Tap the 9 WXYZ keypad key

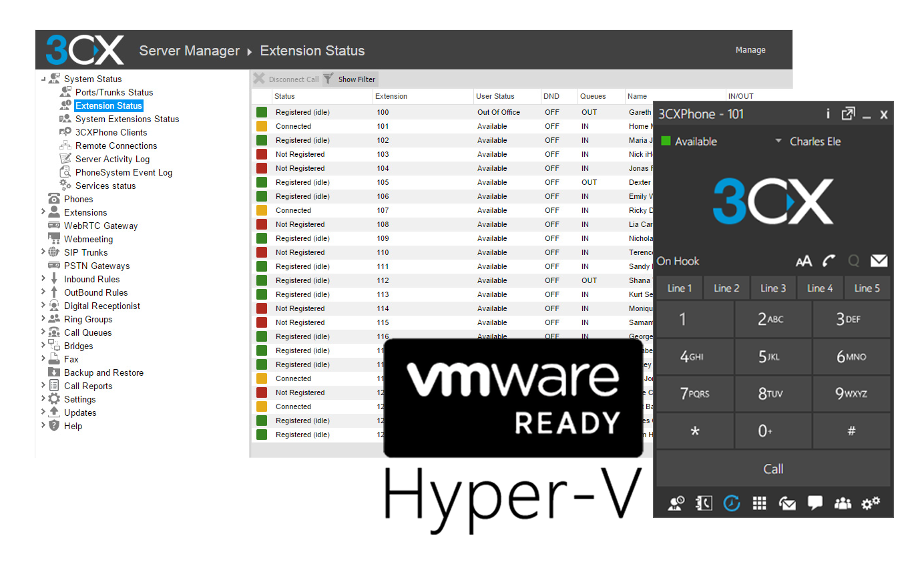pyautogui.click(x=851, y=394)
